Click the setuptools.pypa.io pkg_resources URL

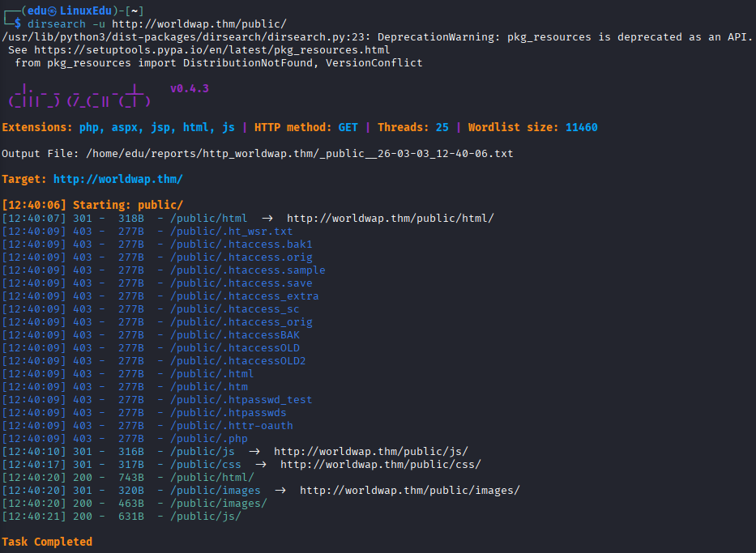pos(212,50)
